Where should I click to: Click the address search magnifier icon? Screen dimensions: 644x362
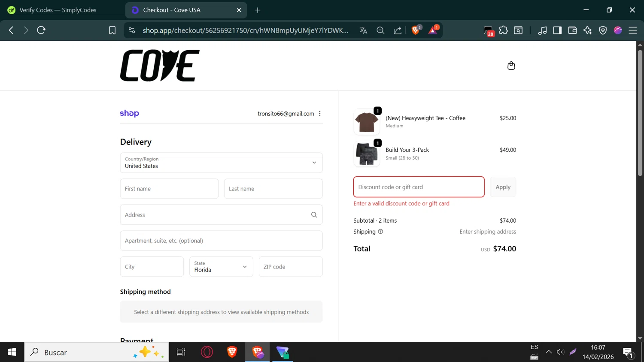pos(314,215)
